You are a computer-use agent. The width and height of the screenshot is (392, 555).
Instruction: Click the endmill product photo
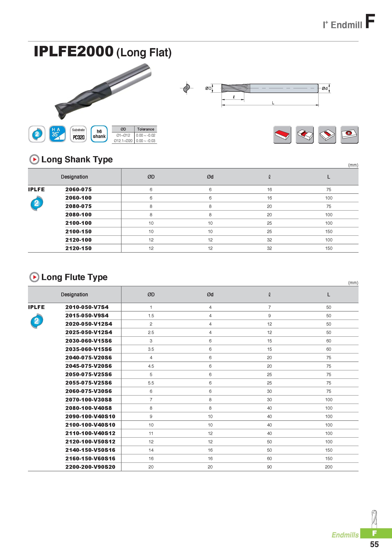pyautogui.click(x=103, y=91)
